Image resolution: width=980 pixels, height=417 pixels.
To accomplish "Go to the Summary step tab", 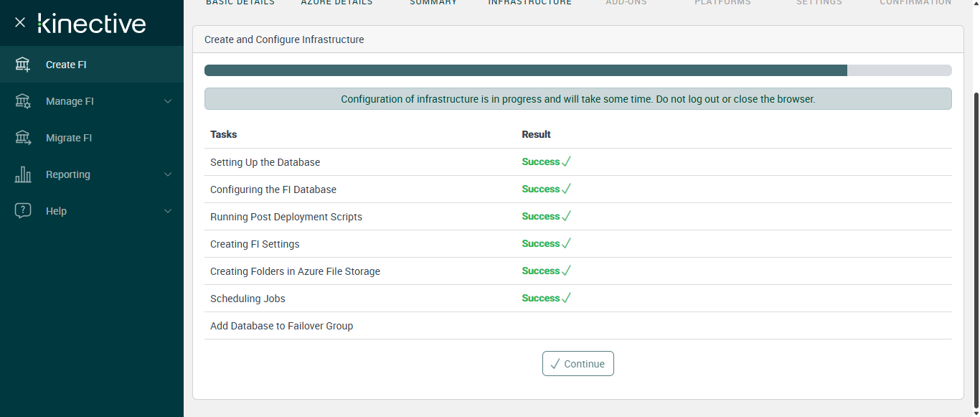I will (x=433, y=3).
